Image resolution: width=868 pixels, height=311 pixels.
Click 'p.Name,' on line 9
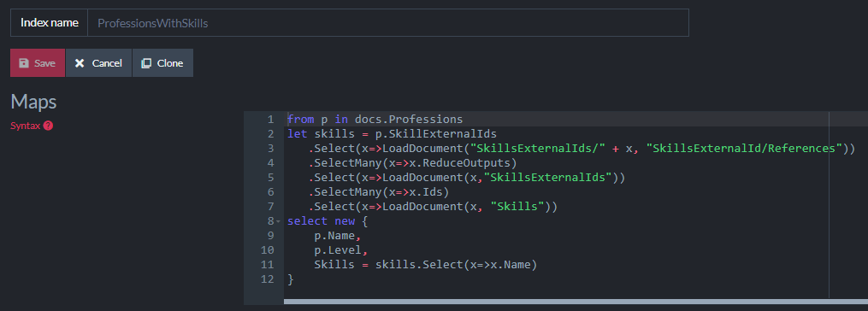[x=338, y=236]
